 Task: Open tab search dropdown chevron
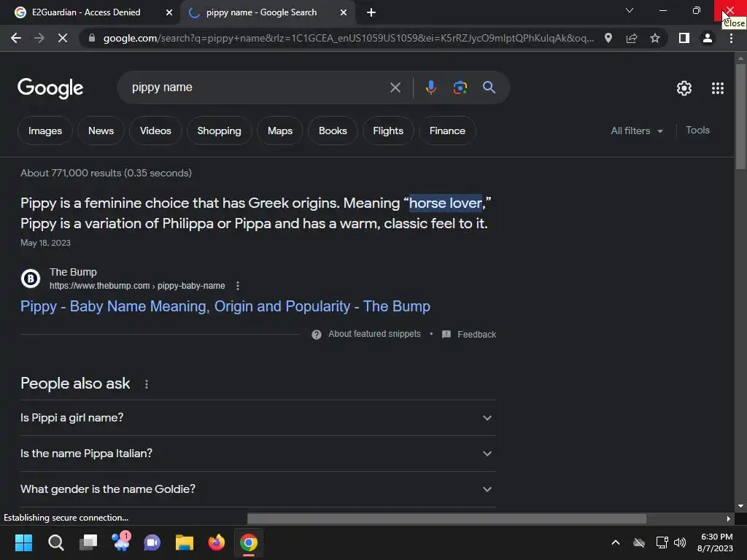click(x=630, y=10)
